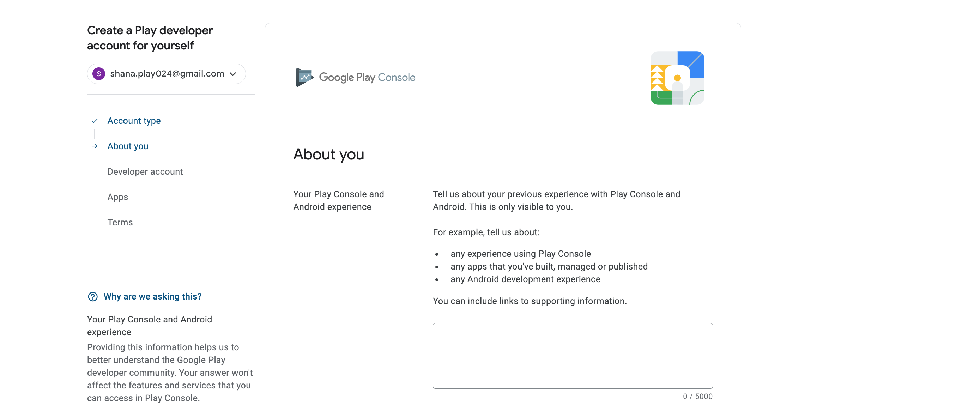This screenshot has width=980, height=411.
Task: Open the shana.play024@gmail.com account selector
Action: pyautogui.click(x=167, y=74)
